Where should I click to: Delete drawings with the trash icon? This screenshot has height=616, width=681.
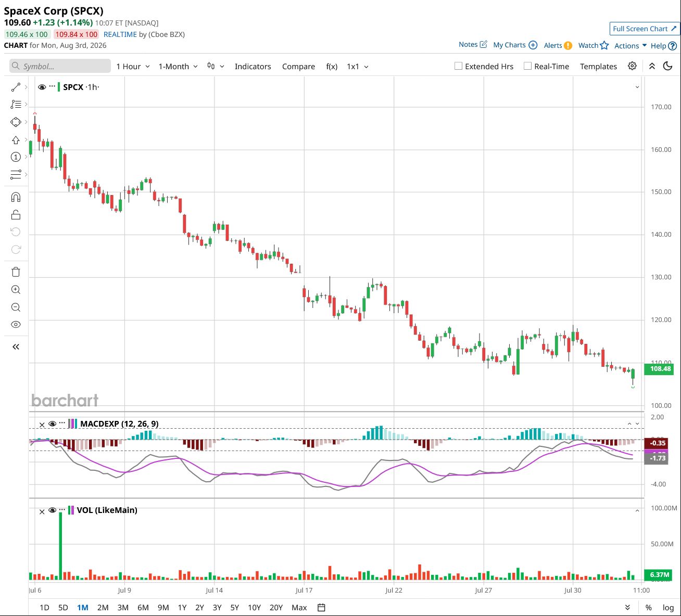(16, 272)
